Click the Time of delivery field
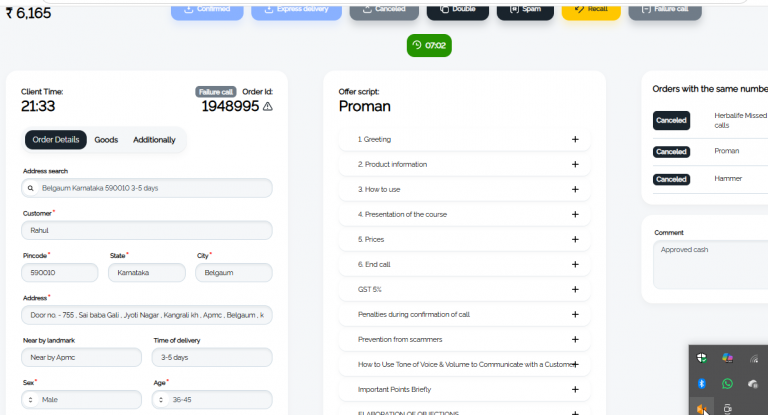 coord(212,357)
